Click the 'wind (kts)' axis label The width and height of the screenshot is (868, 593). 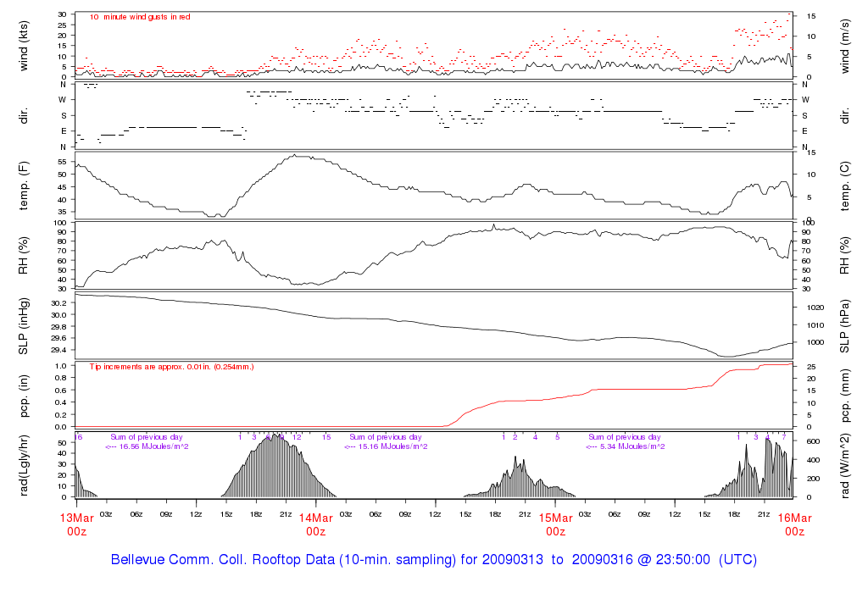tap(23, 46)
